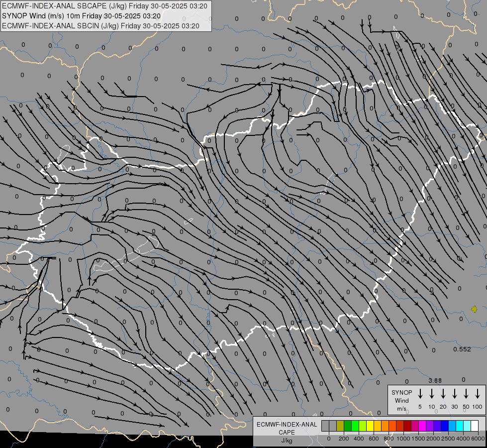Click the SYNOP Wind 10m title line
This screenshot has height=448, width=487.
click(x=82, y=16)
